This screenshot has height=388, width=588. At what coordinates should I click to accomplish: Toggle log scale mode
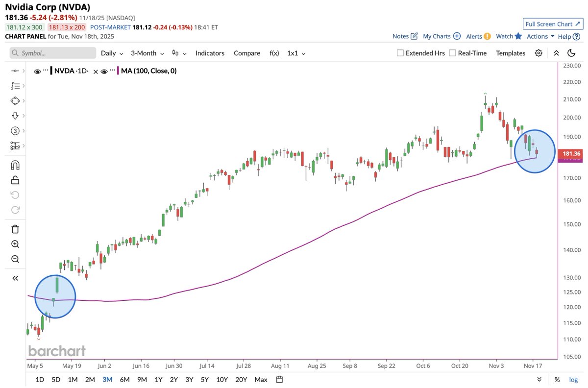click(573, 380)
